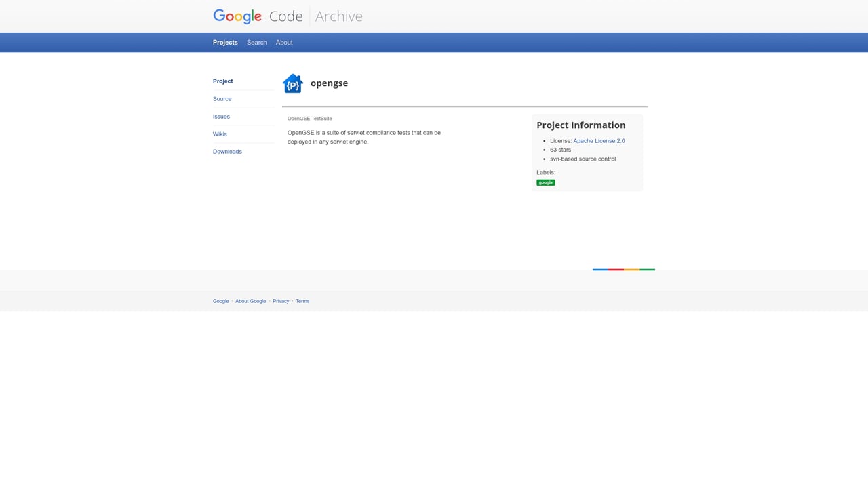Viewport: 868px width, 488px height.
Task: Click the OpenGSE TestSuite subtitle text
Action: [309, 118]
